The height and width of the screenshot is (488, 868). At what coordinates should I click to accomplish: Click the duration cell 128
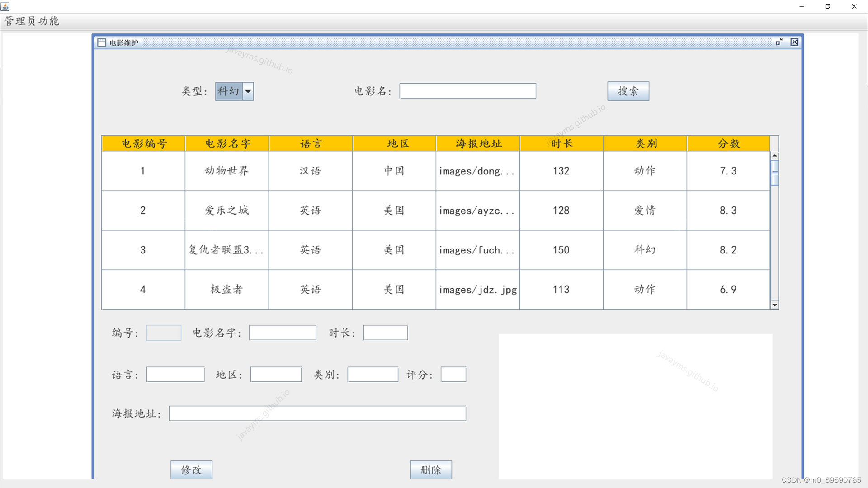tap(561, 211)
